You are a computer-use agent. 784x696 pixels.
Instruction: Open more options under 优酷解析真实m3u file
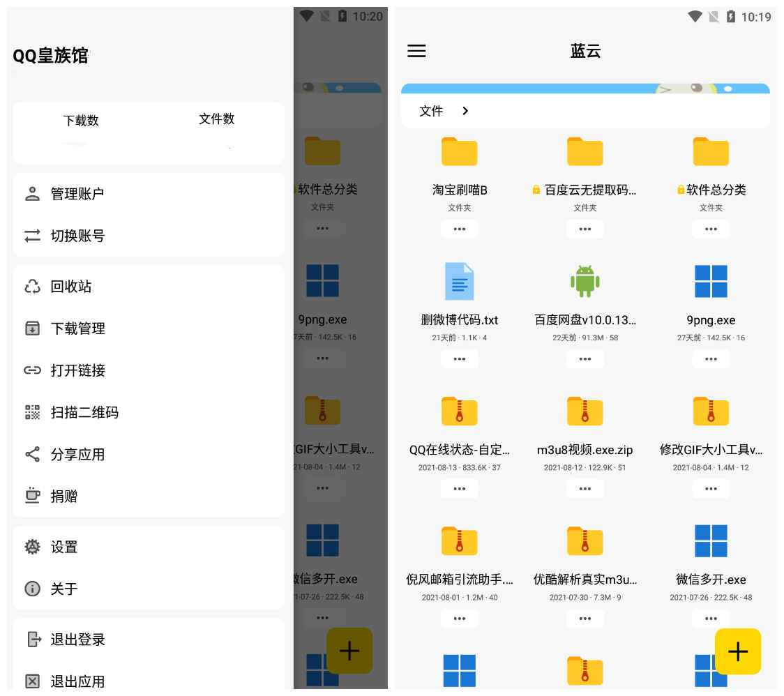pos(585,618)
